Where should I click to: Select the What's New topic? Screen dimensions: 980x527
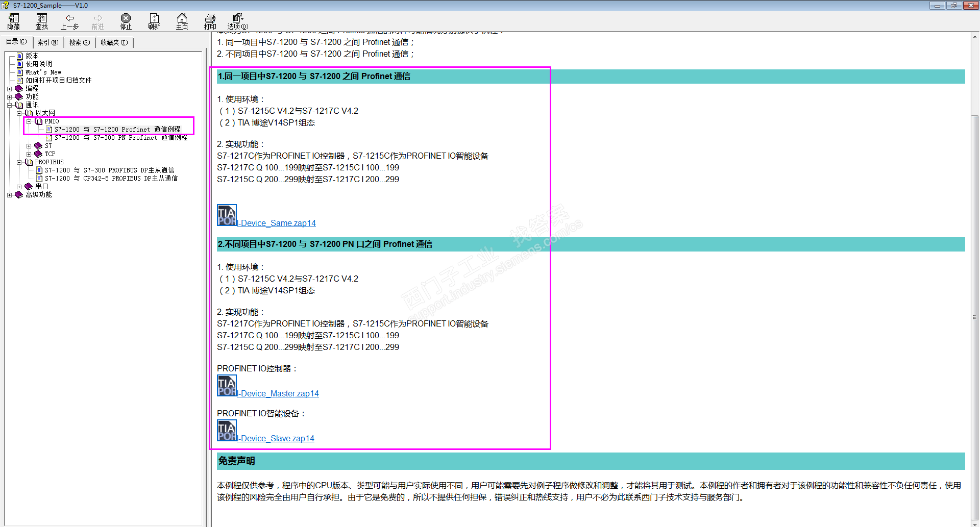[43, 72]
